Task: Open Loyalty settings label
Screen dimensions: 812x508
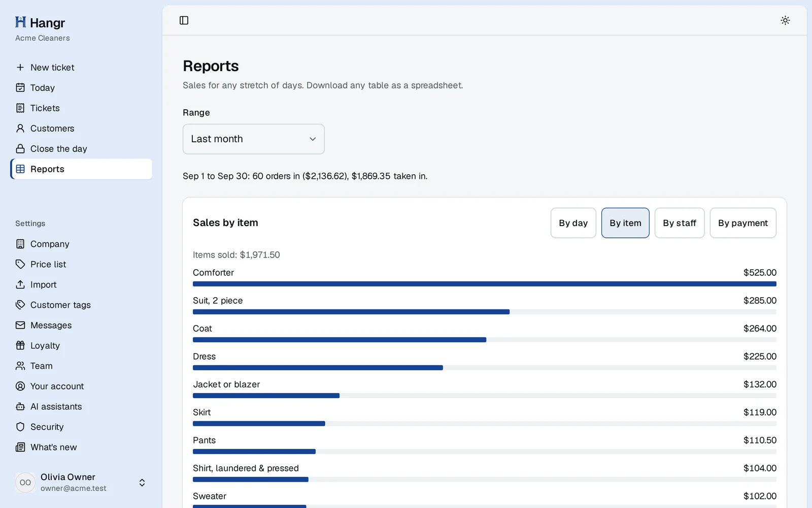Action: click(45, 345)
